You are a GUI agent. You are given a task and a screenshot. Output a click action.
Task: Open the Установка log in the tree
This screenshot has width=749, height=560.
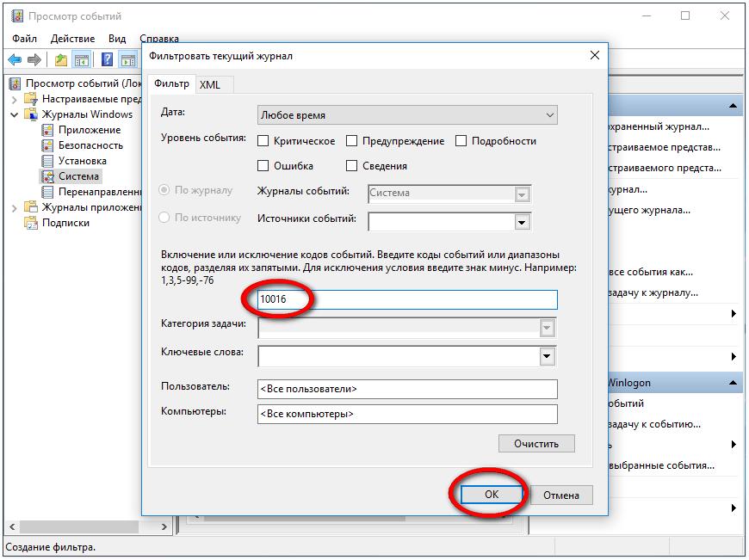82,161
